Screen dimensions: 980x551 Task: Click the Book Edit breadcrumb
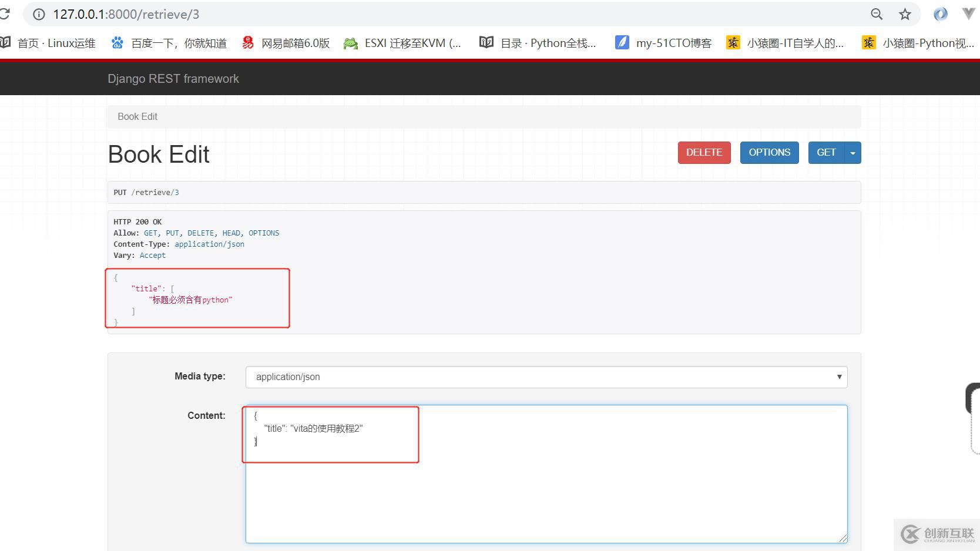(137, 116)
